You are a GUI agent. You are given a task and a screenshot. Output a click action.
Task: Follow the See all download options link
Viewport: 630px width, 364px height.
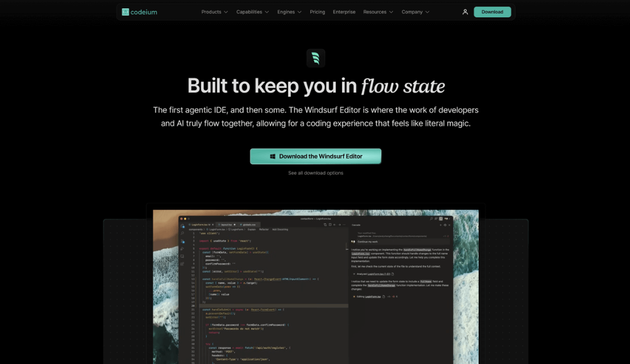[316, 173]
